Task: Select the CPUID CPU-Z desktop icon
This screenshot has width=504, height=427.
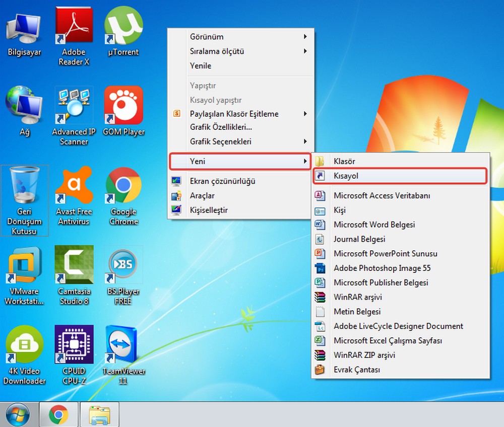Action: click(x=74, y=345)
